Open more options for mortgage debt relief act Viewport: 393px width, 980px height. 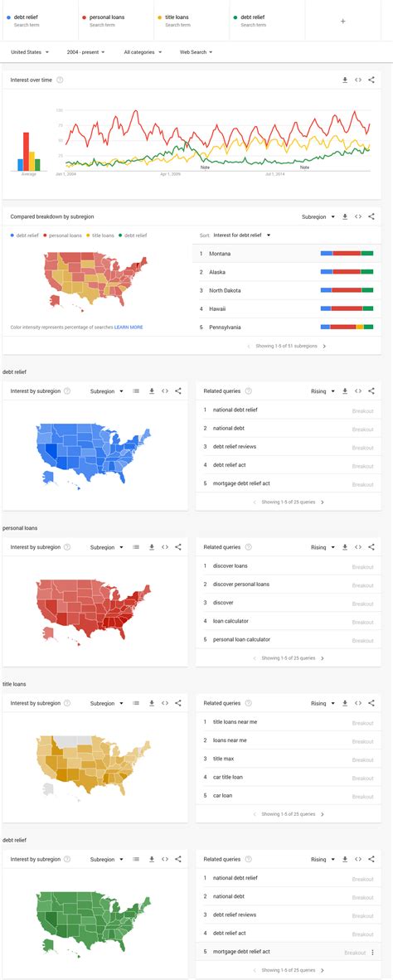373,953
